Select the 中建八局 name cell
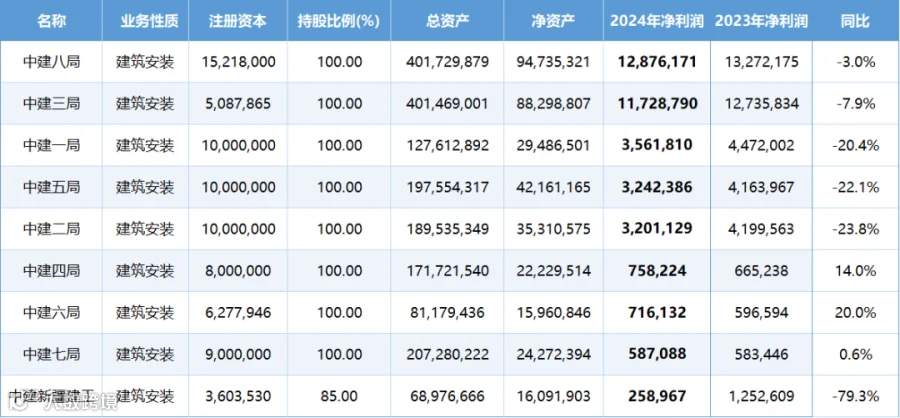The height and width of the screenshot is (418, 900). tap(51, 61)
